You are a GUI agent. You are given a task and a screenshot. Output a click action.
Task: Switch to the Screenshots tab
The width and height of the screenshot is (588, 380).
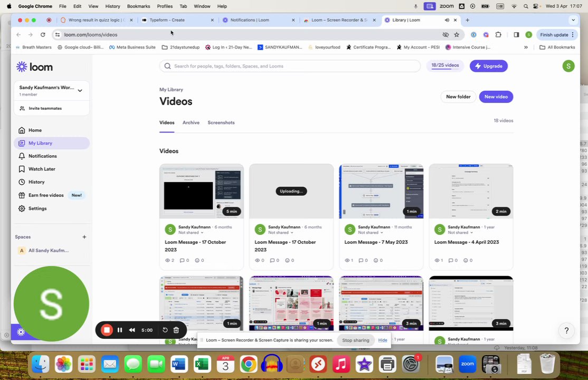coord(221,122)
